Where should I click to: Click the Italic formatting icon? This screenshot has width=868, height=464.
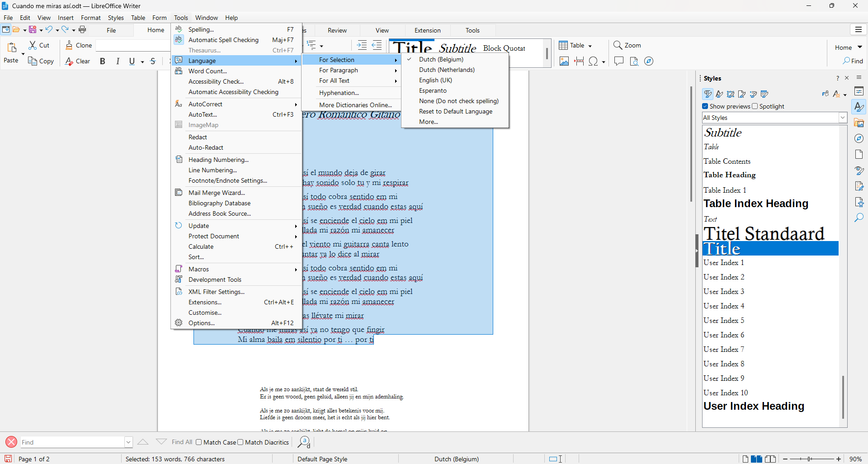[x=118, y=62]
